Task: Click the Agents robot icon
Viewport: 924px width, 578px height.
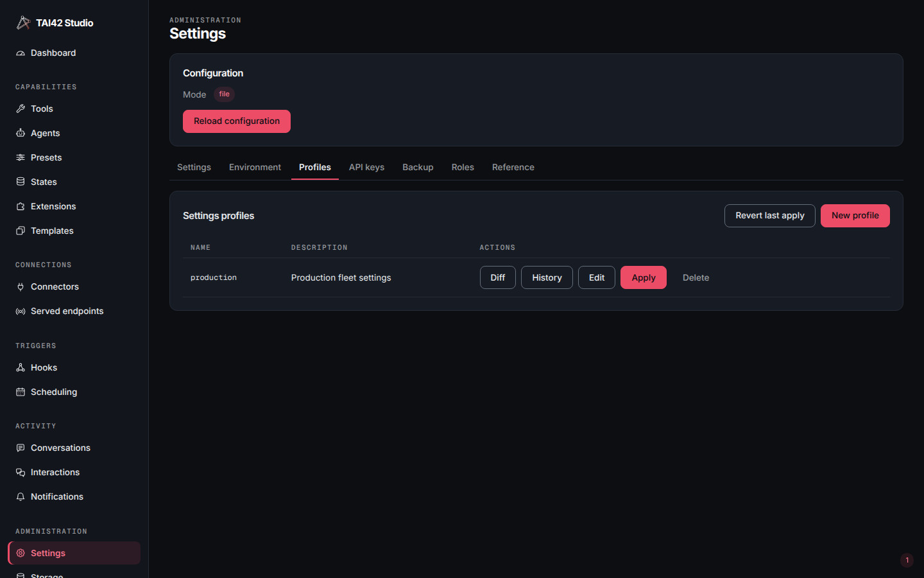Action: tap(21, 134)
